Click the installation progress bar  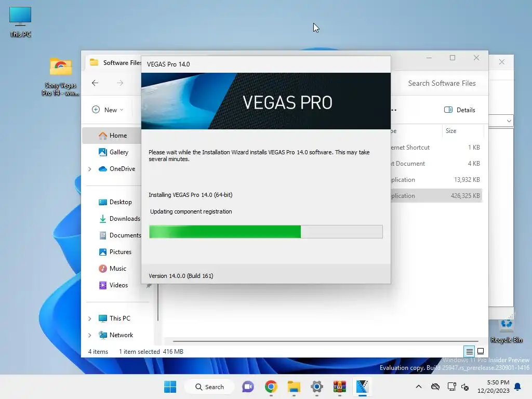pyautogui.click(x=266, y=232)
